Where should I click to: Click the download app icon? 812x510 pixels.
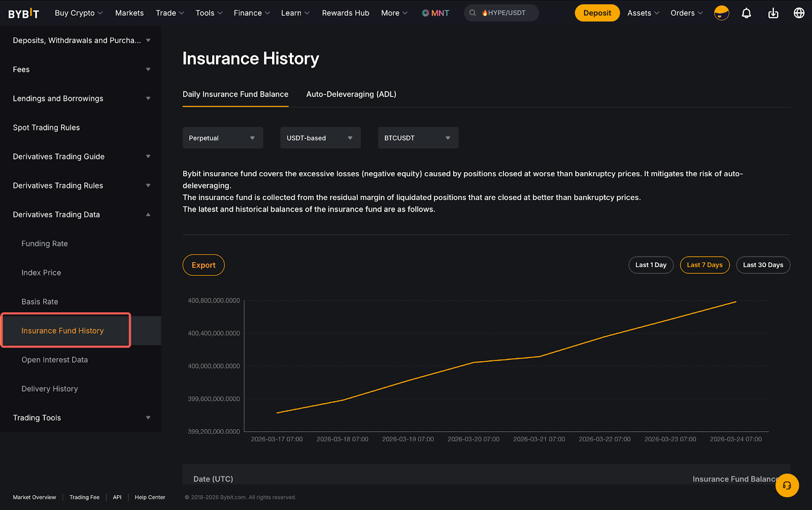click(773, 13)
